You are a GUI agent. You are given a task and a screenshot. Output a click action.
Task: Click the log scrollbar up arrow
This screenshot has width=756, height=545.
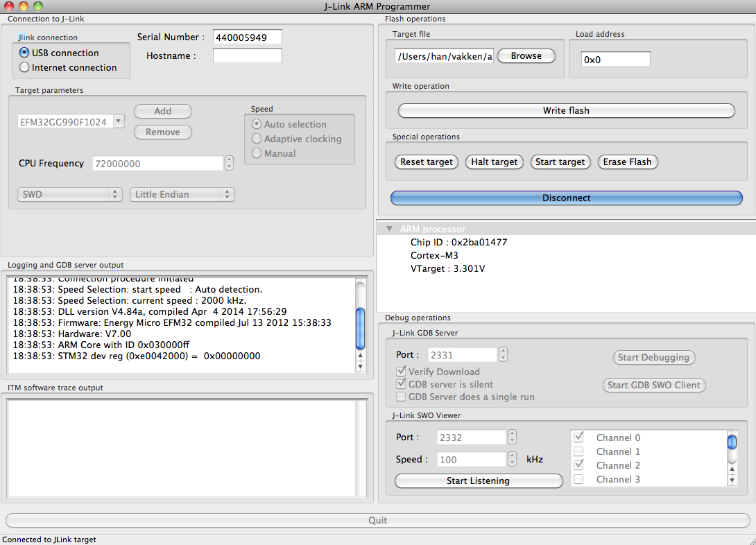tap(360, 355)
